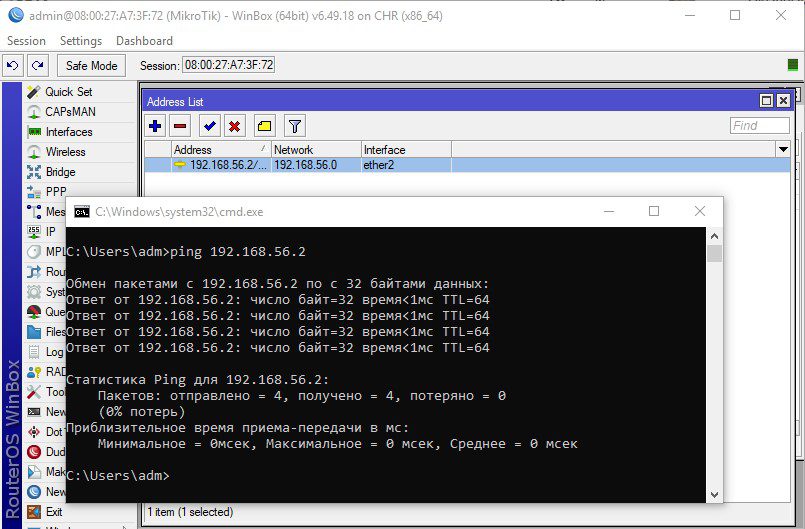Click yellow Comment button in Address List
805x529 pixels.
point(264,126)
